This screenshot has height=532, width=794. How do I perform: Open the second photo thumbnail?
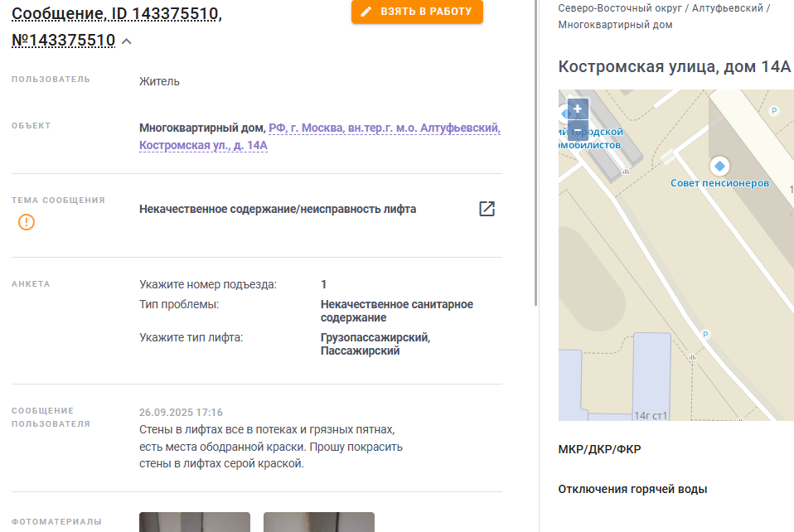319,522
